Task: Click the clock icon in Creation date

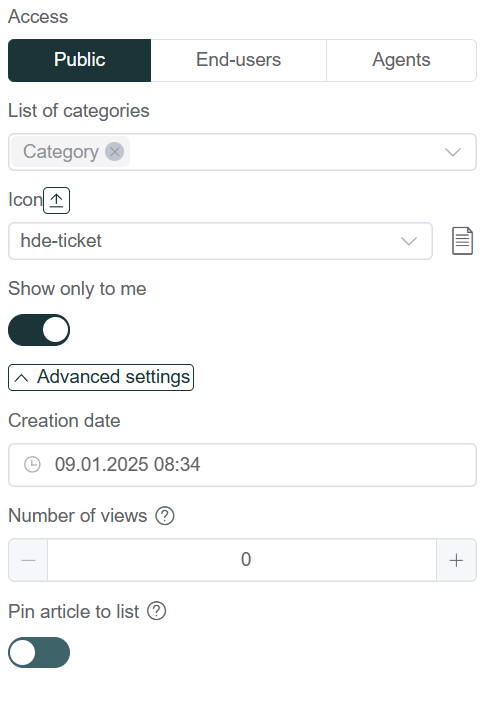Action: (x=32, y=465)
